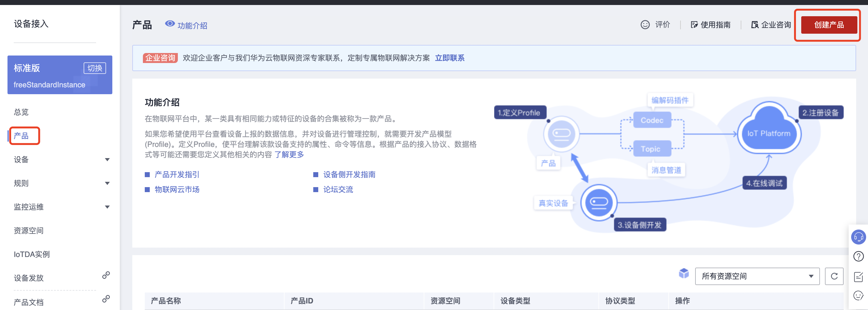Click the external link icon beside 产品文档
The width and height of the screenshot is (868, 310).
tap(106, 298)
